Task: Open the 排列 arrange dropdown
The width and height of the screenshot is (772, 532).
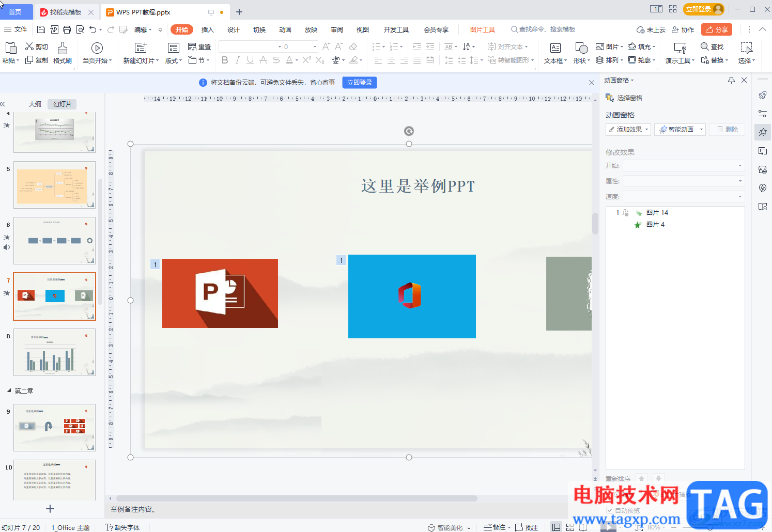Action: (609, 60)
